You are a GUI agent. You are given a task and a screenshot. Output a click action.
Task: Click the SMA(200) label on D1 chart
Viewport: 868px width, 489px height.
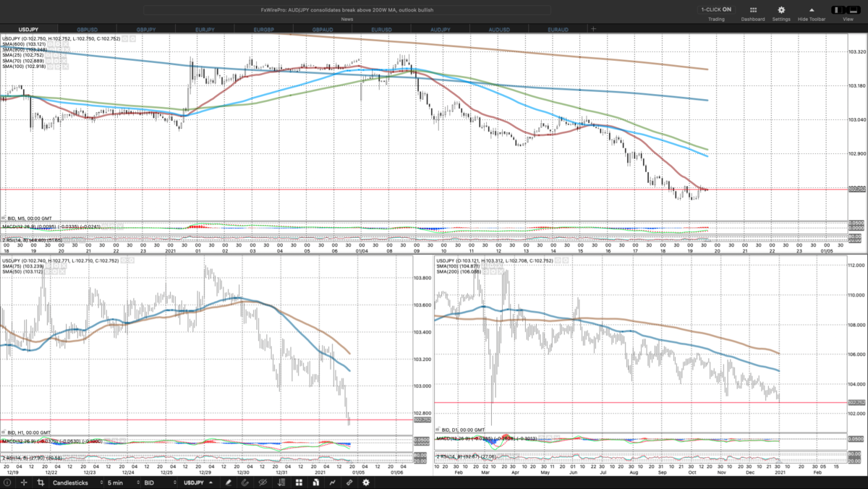point(460,272)
